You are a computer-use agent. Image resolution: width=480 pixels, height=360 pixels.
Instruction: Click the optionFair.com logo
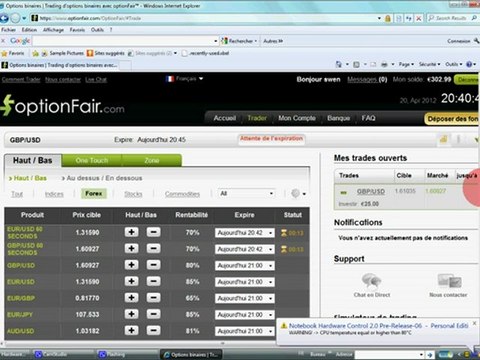coord(62,105)
